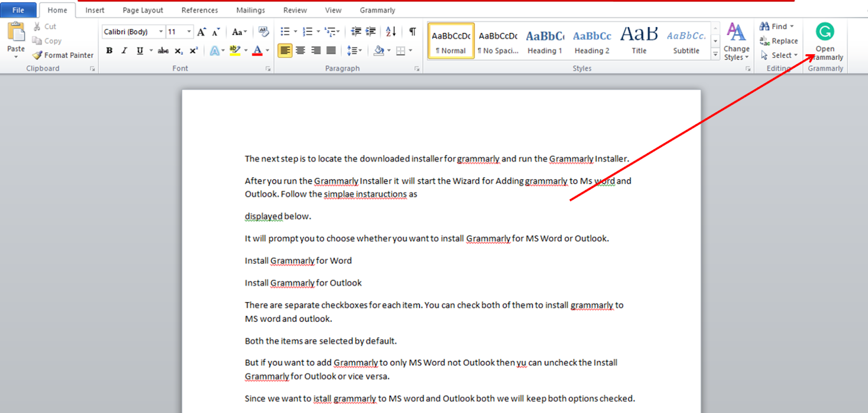Click the Shrink Font icon

point(216,32)
